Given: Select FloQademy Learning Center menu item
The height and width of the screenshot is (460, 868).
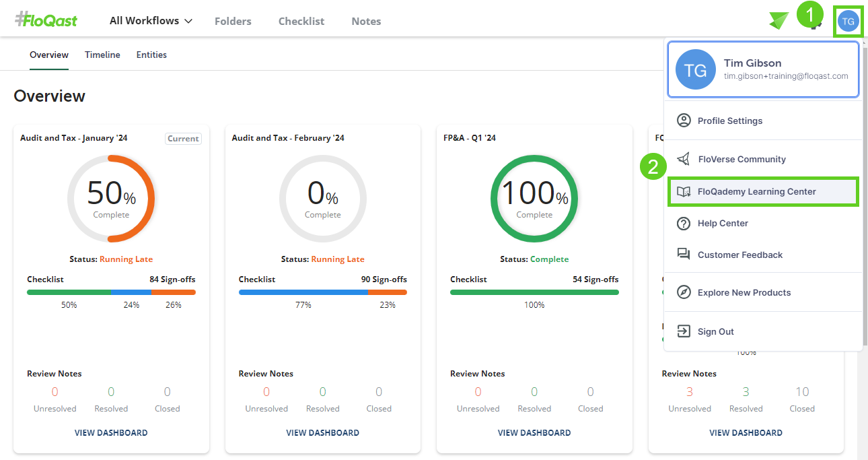Looking at the screenshot, I should coord(763,191).
